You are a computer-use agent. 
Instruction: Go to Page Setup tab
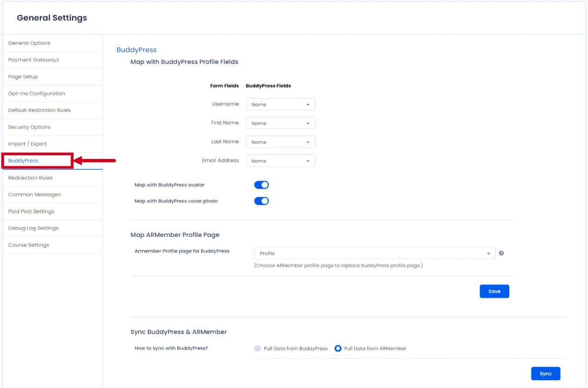52,76
